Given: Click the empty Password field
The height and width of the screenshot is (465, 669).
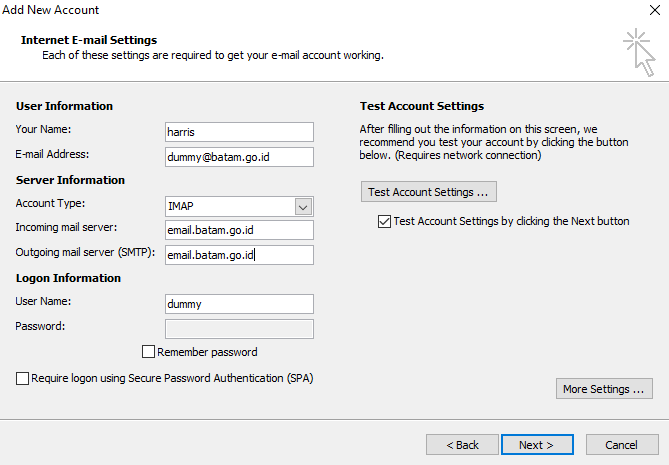Looking at the screenshot, I should tap(238, 329).
